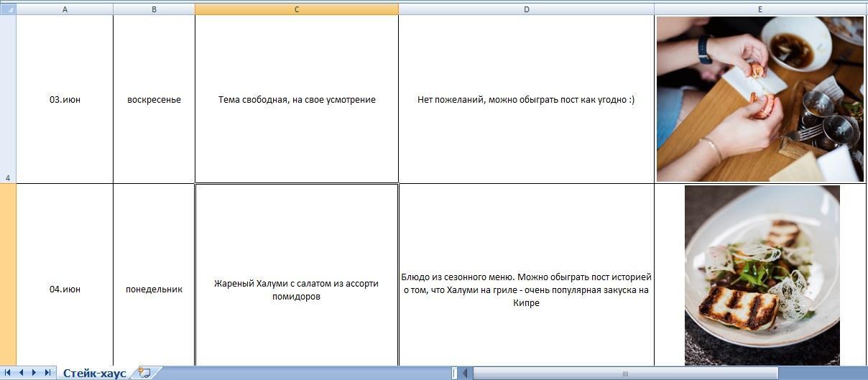
Task: Go to the last sheet with the navigation arrow
Action: 47,373
